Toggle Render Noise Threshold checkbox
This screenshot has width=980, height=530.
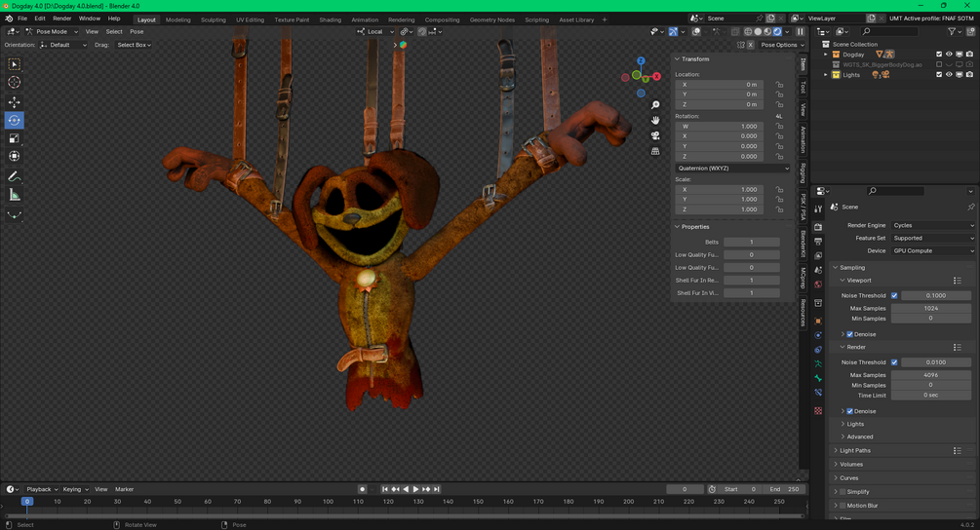pyautogui.click(x=894, y=362)
